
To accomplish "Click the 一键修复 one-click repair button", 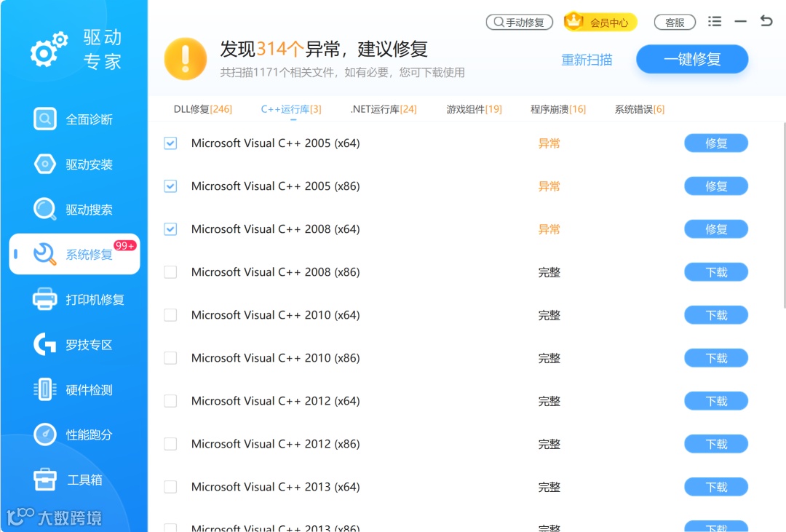I will pos(692,59).
